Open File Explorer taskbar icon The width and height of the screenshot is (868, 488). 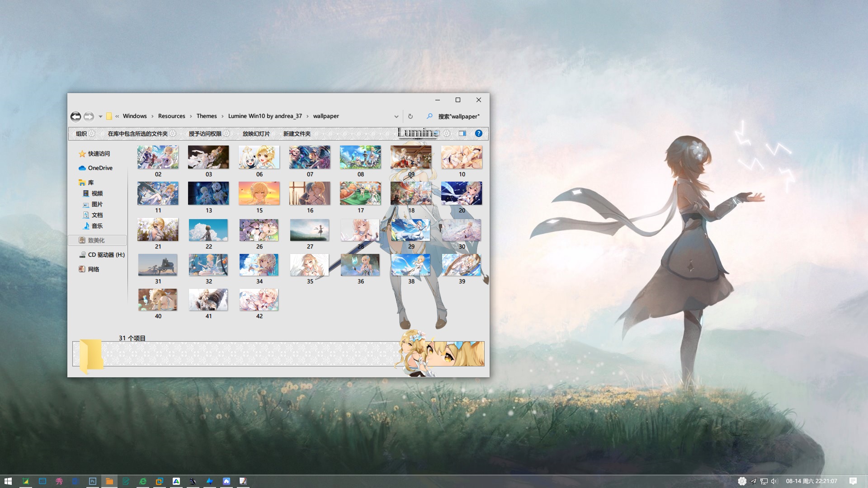pyautogui.click(x=109, y=481)
